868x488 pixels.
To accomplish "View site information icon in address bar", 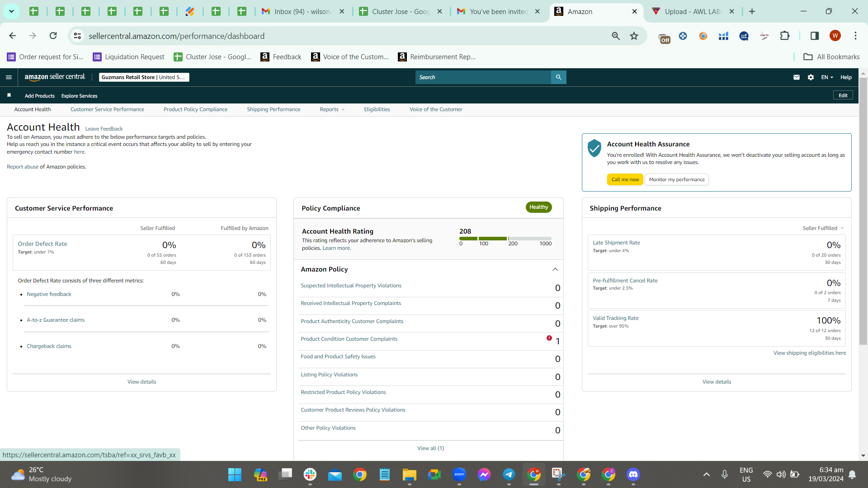I will tap(77, 36).
